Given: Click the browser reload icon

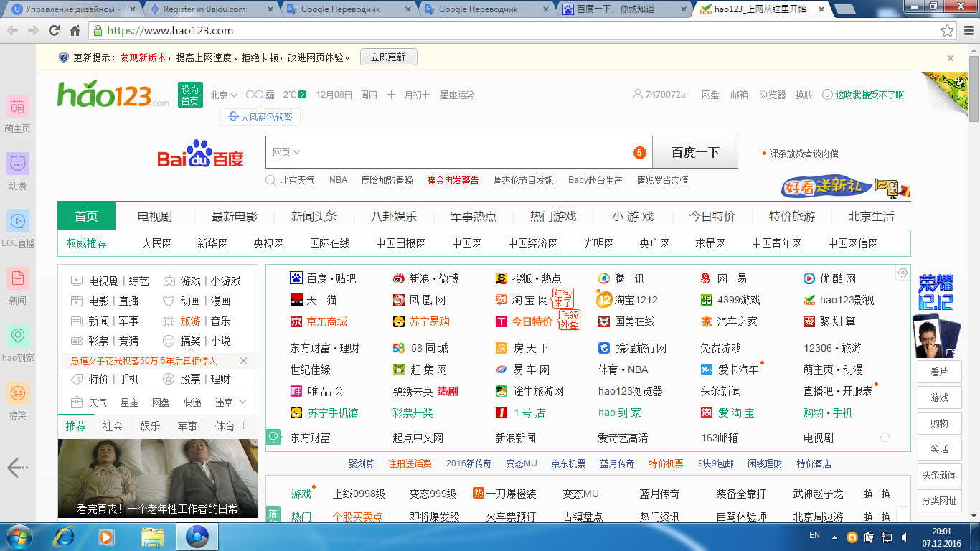Looking at the screenshot, I should (54, 31).
